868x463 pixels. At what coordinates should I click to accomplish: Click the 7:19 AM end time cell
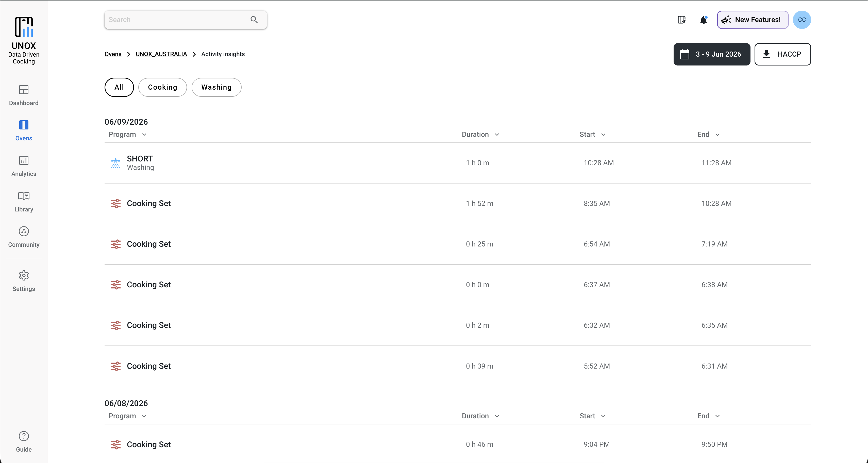(714, 244)
